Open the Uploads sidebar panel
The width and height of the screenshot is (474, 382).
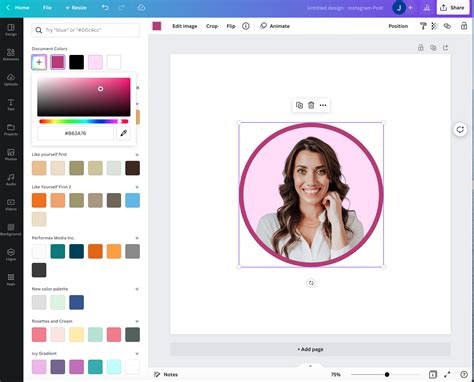11,80
